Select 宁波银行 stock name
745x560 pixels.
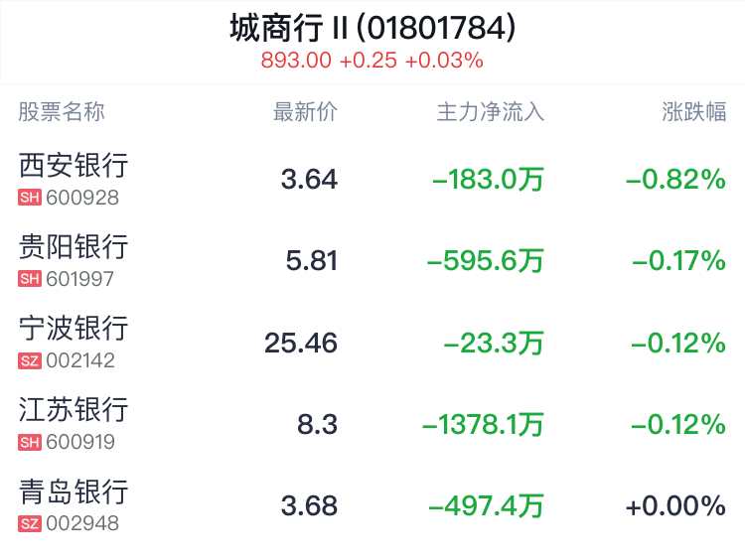click(74, 329)
